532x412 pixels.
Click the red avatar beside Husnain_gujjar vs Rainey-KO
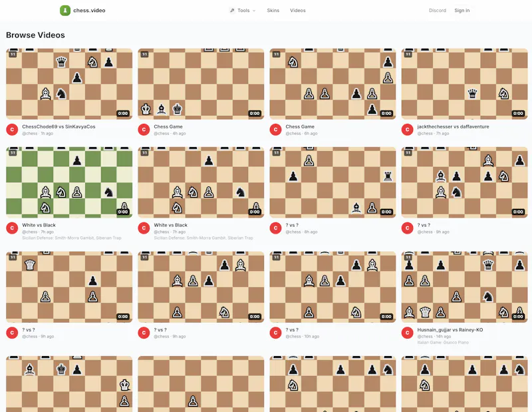point(407,333)
